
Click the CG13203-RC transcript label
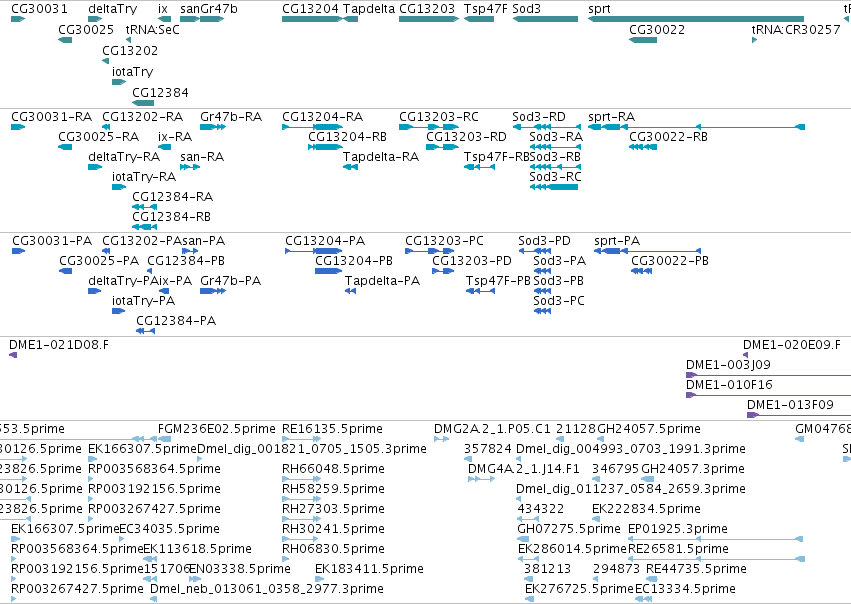pyautogui.click(x=439, y=117)
